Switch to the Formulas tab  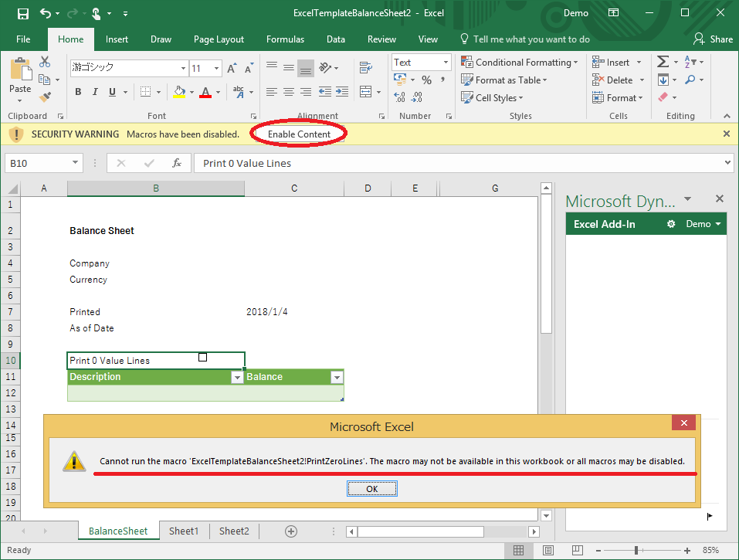click(x=285, y=39)
